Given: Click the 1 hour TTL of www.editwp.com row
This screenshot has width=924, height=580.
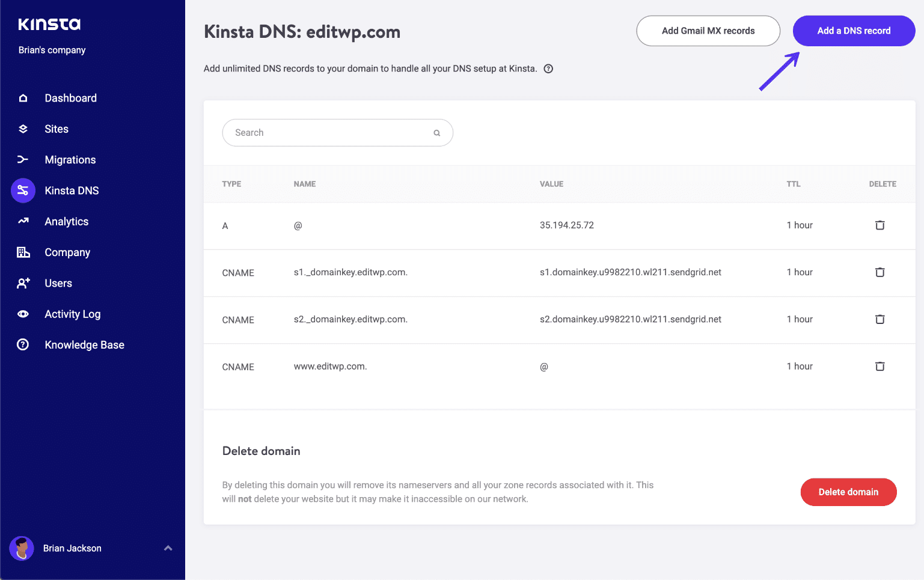Looking at the screenshot, I should tap(800, 365).
